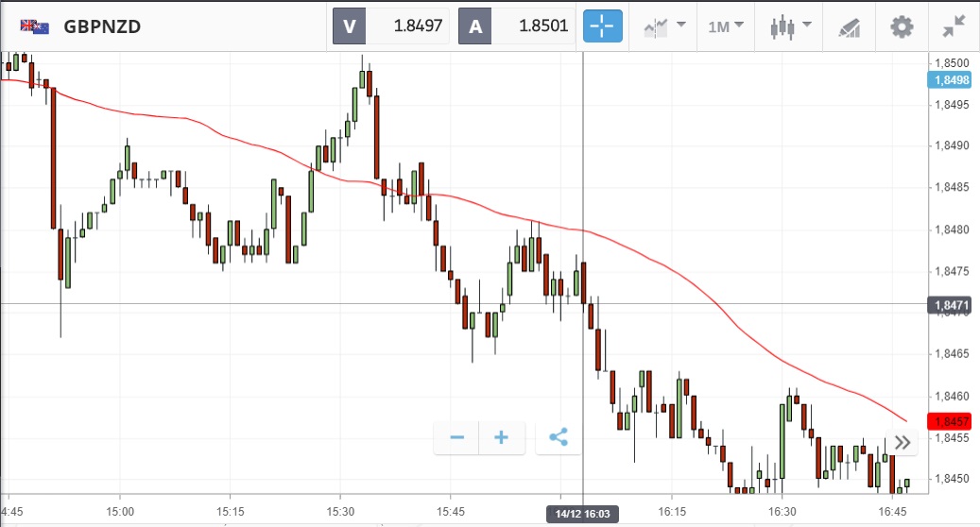Toggle the crosshair cursor button
Screen dimensions: 980x527
tap(602, 26)
